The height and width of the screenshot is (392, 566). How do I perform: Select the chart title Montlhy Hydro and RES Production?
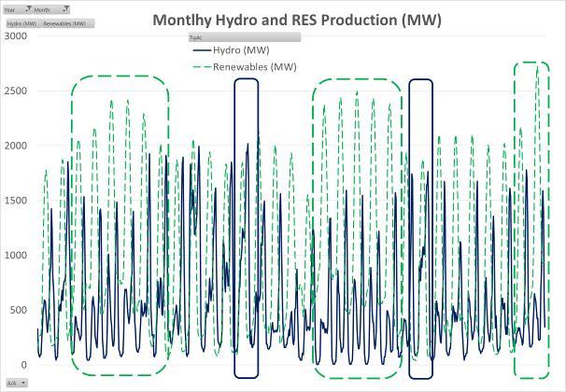click(297, 20)
